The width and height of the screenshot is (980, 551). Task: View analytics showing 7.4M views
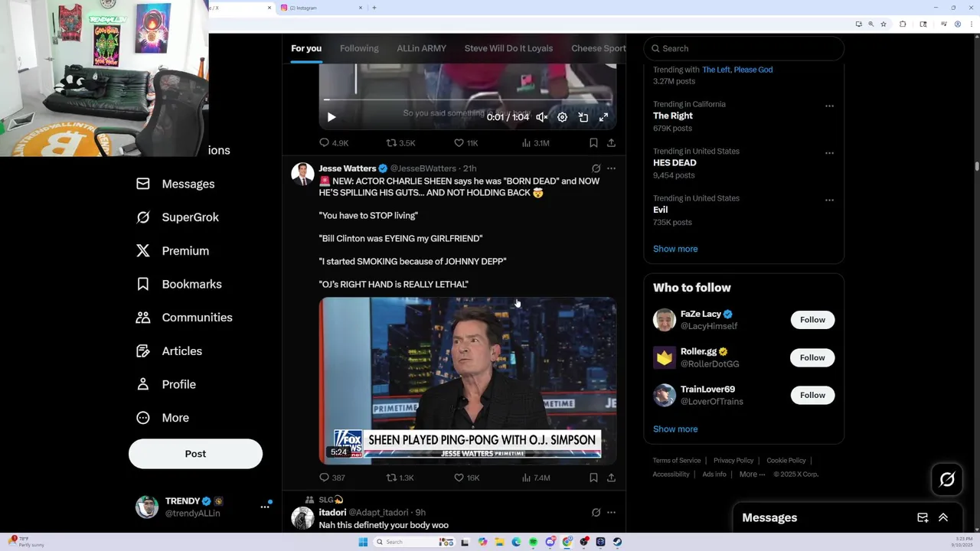(535, 478)
